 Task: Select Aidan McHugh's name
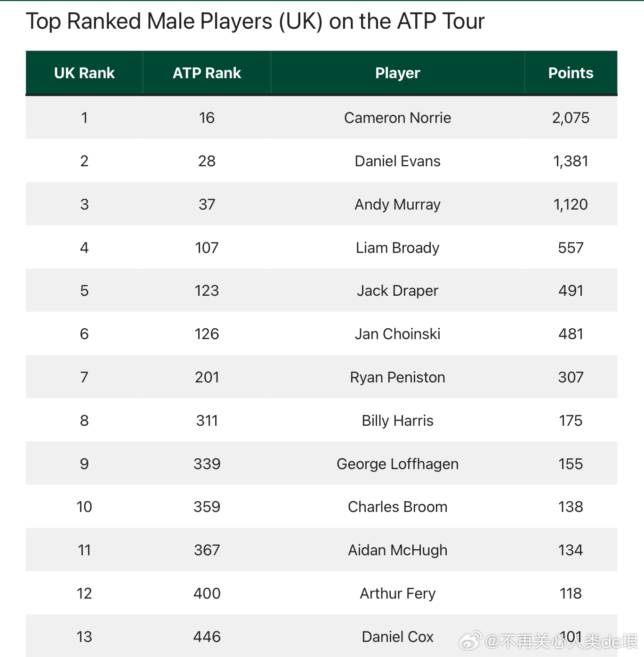point(397,550)
